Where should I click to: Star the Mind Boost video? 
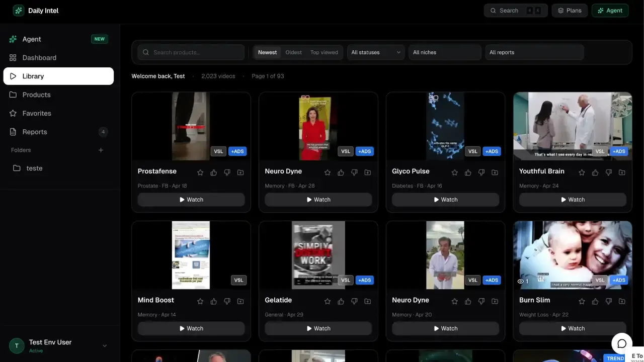click(200, 301)
